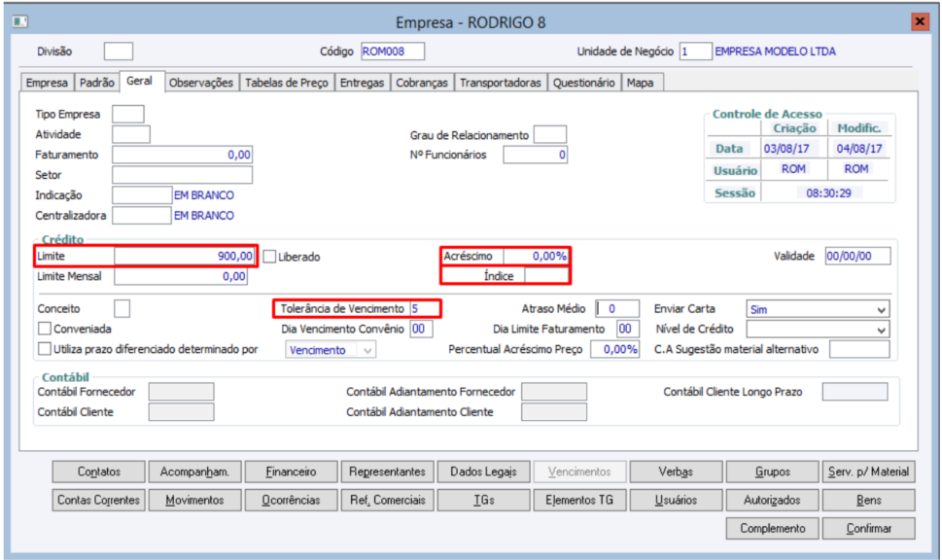The height and width of the screenshot is (560, 942).
Task: Switch to the Entregas tab
Action: click(x=363, y=83)
